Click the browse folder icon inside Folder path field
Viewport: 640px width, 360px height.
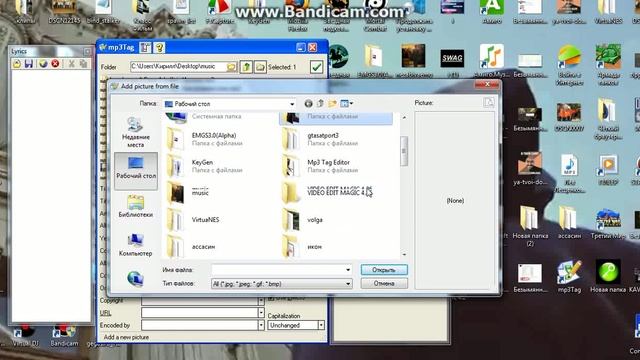pos(231,67)
